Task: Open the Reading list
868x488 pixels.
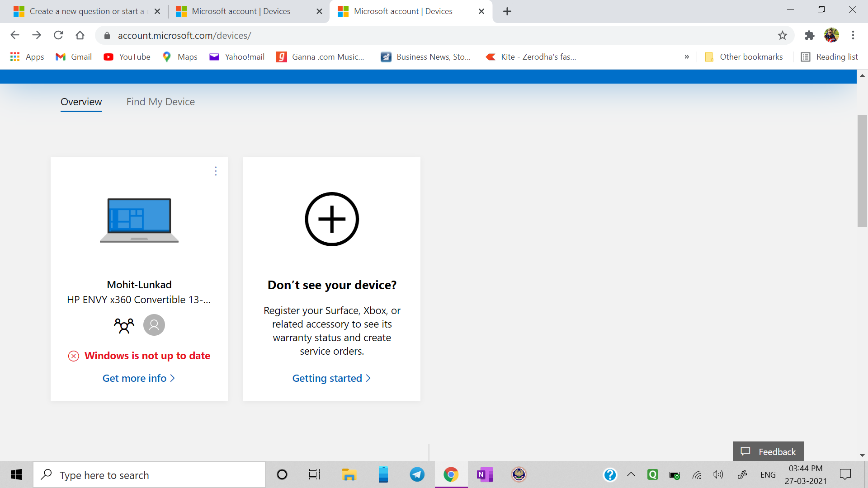Action: (x=829, y=57)
